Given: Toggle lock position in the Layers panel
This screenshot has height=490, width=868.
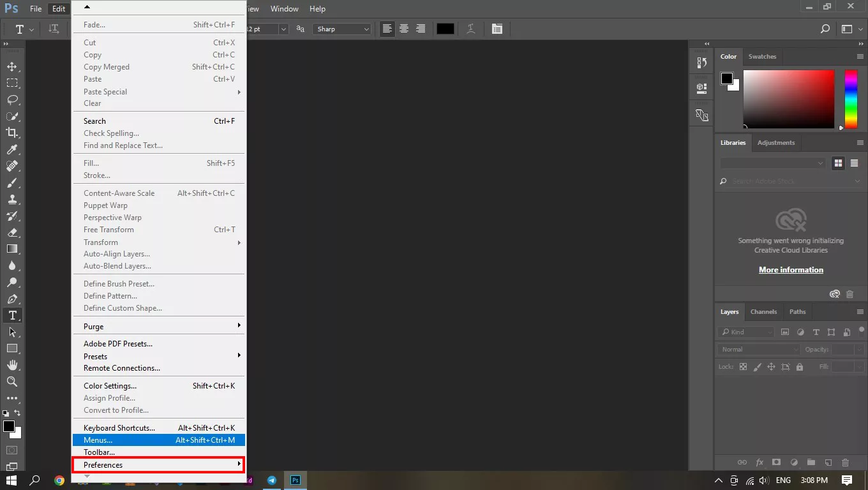Looking at the screenshot, I should click(771, 367).
